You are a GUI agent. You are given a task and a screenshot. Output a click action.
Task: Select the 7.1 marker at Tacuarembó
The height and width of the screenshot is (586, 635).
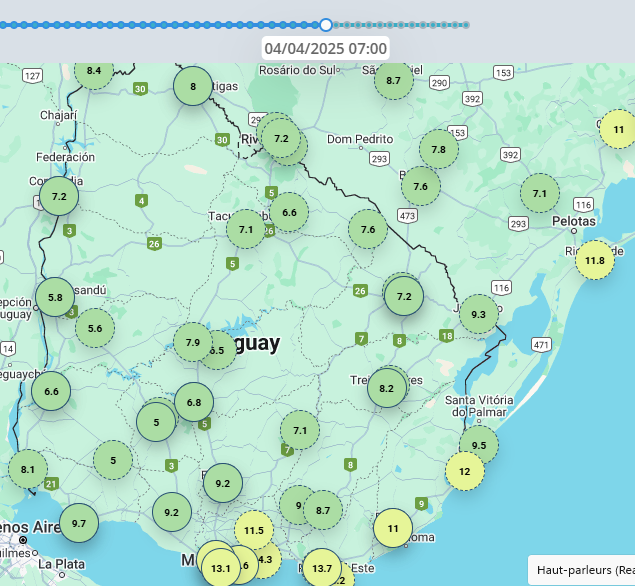click(246, 230)
